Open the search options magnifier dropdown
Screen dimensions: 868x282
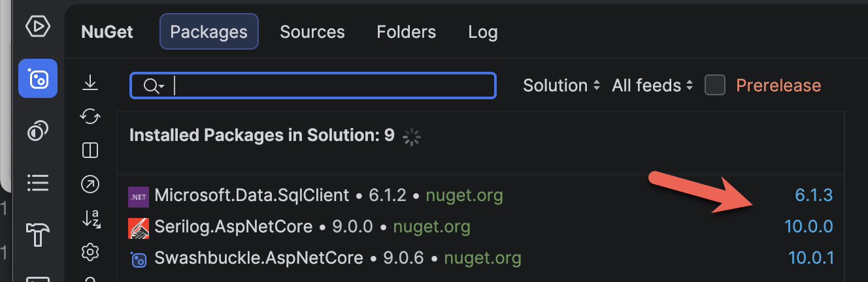(x=154, y=86)
